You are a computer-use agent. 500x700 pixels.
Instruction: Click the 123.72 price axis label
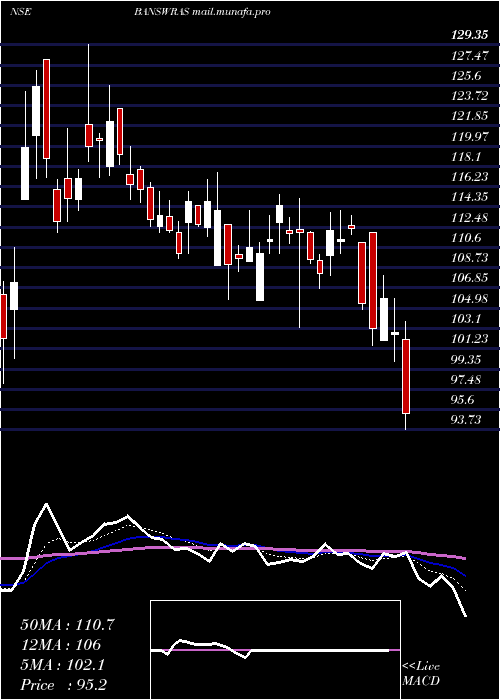pyautogui.click(x=469, y=96)
